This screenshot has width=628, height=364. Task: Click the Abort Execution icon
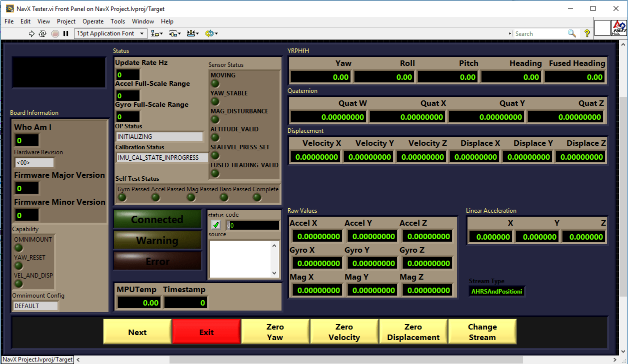(x=55, y=33)
